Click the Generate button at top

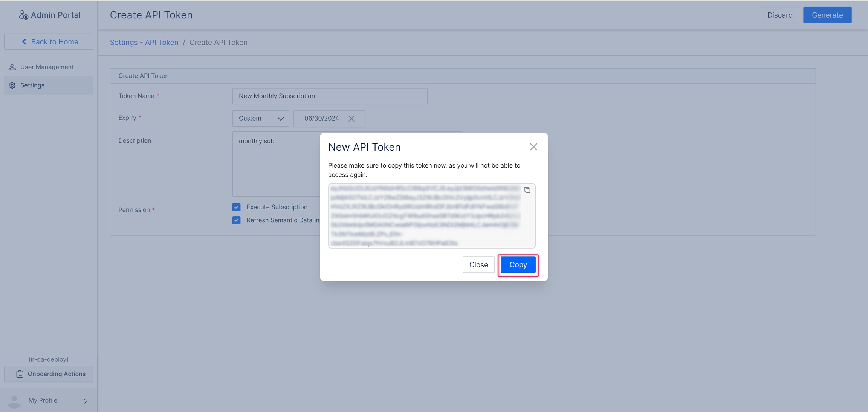pos(827,15)
